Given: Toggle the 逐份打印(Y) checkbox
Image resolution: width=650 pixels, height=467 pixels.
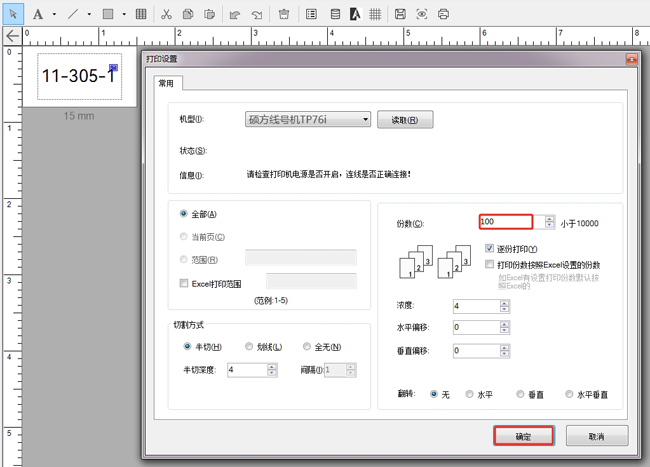Looking at the screenshot, I should (x=490, y=248).
